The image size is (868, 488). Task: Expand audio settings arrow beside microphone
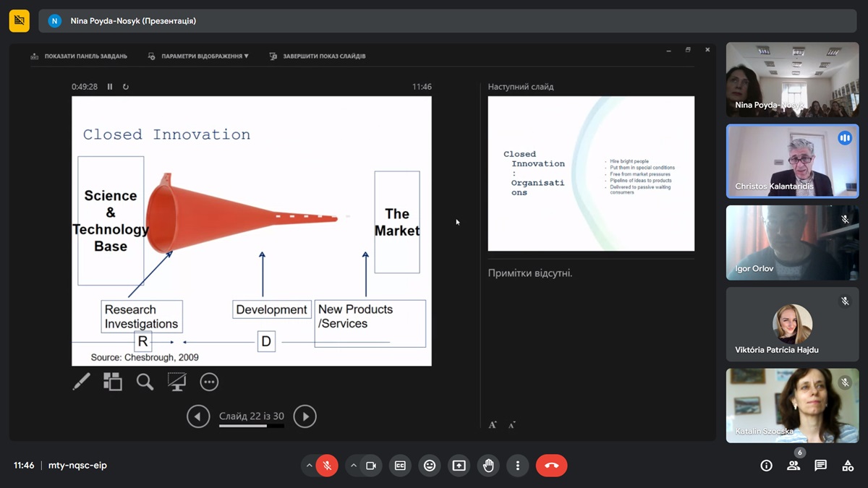tap(309, 466)
